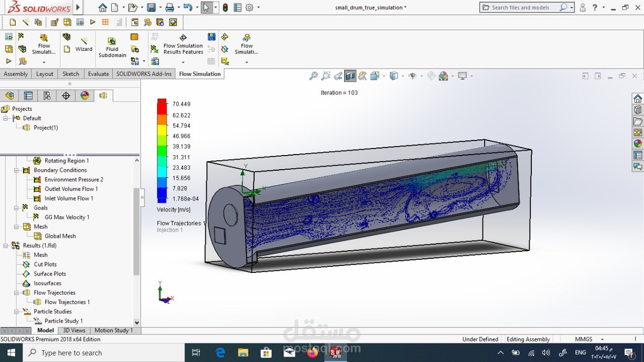Click the Search files and models field

(521, 8)
